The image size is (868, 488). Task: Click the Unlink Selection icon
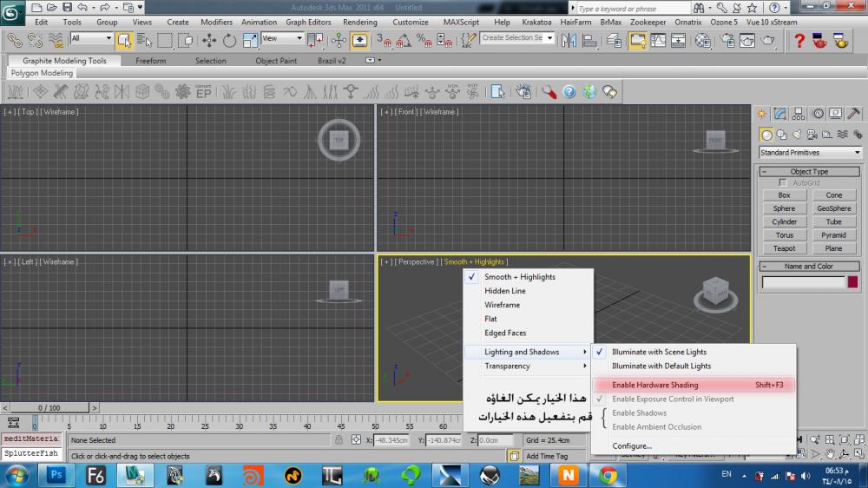tap(35, 41)
